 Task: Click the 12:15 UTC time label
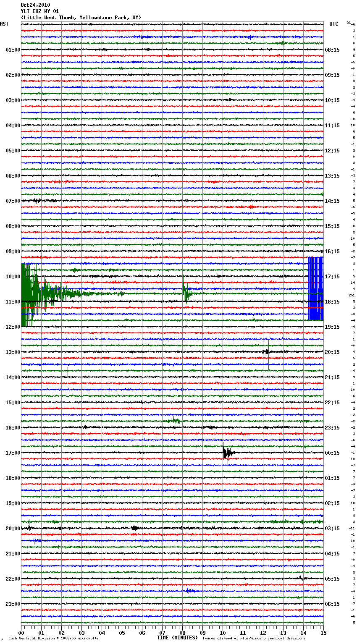332,151
